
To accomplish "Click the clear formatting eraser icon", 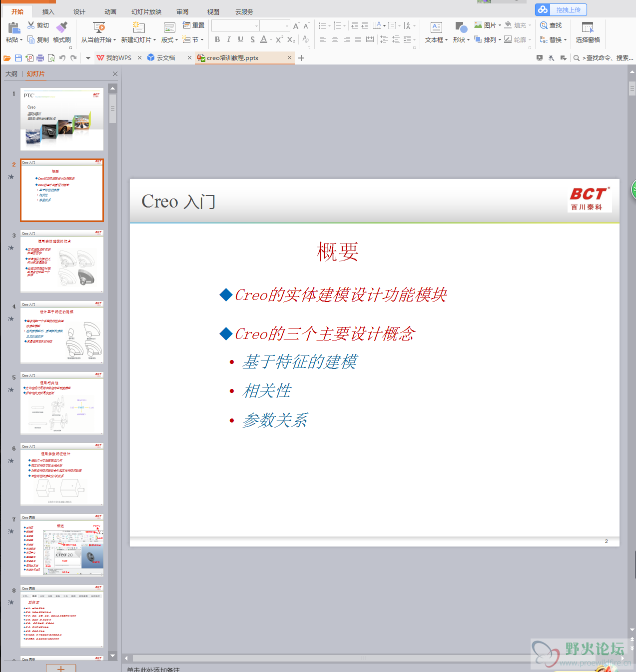I will coord(306,39).
